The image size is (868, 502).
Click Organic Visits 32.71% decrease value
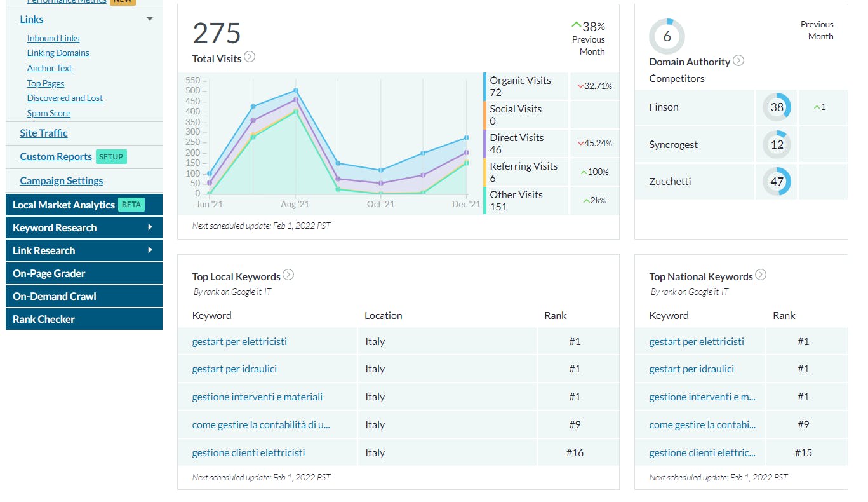[x=594, y=86]
